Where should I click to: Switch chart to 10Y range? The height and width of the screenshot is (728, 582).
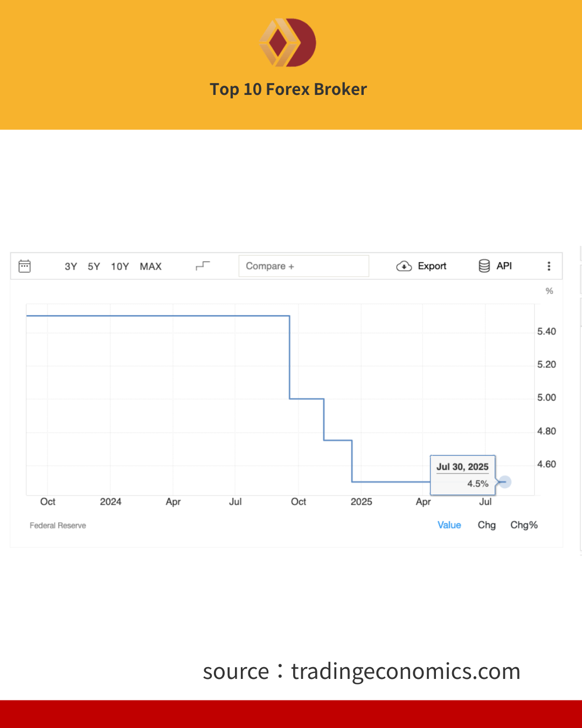pyautogui.click(x=120, y=266)
